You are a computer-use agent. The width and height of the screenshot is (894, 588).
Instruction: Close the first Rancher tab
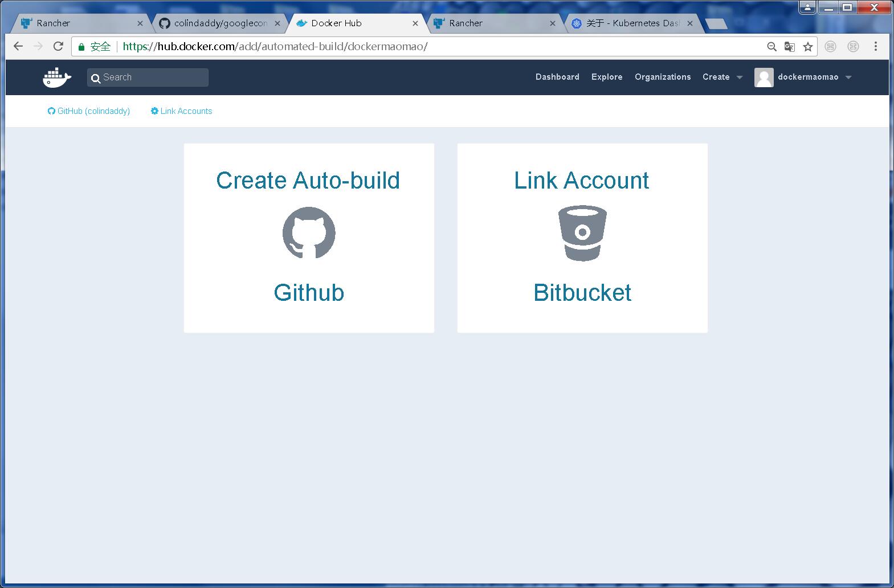click(140, 23)
